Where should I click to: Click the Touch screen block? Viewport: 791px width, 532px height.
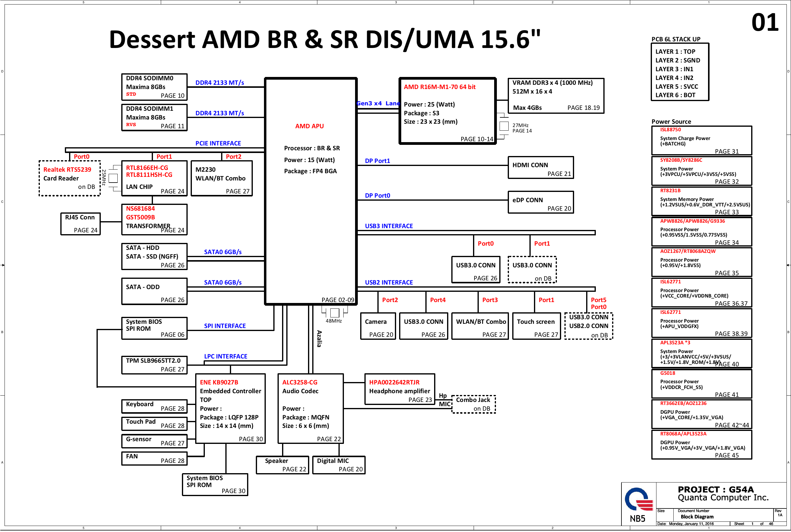pyautogui.click(x=537, y=326)
